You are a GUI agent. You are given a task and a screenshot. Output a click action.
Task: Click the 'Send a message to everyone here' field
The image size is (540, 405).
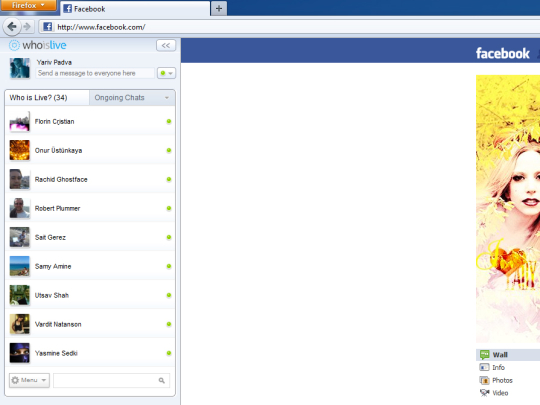tap(95, 73)
